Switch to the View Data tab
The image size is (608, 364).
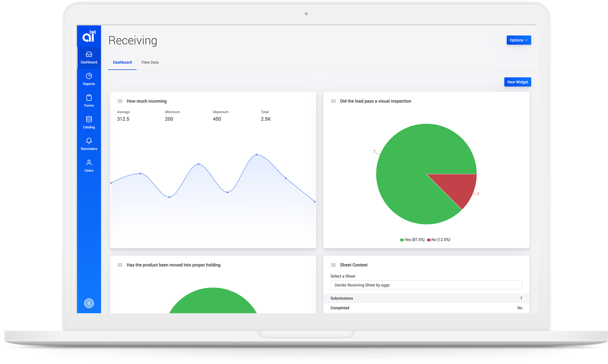pos(150,62)
